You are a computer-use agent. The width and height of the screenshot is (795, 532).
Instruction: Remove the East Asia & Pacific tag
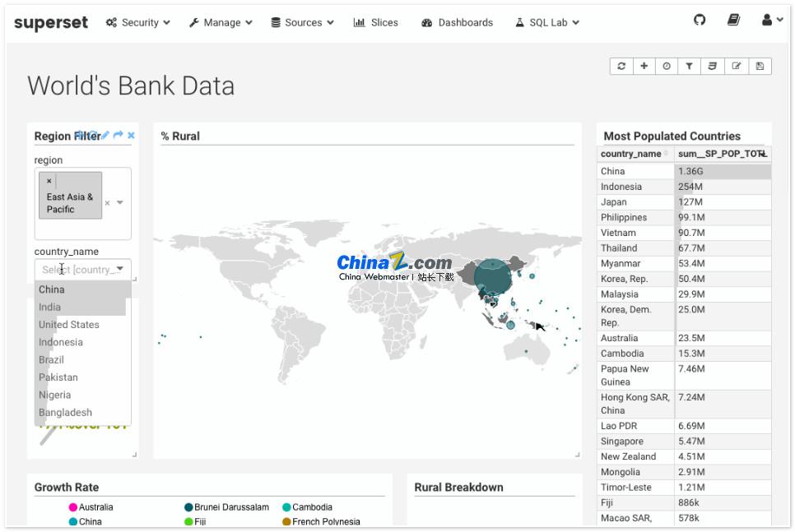49,181
